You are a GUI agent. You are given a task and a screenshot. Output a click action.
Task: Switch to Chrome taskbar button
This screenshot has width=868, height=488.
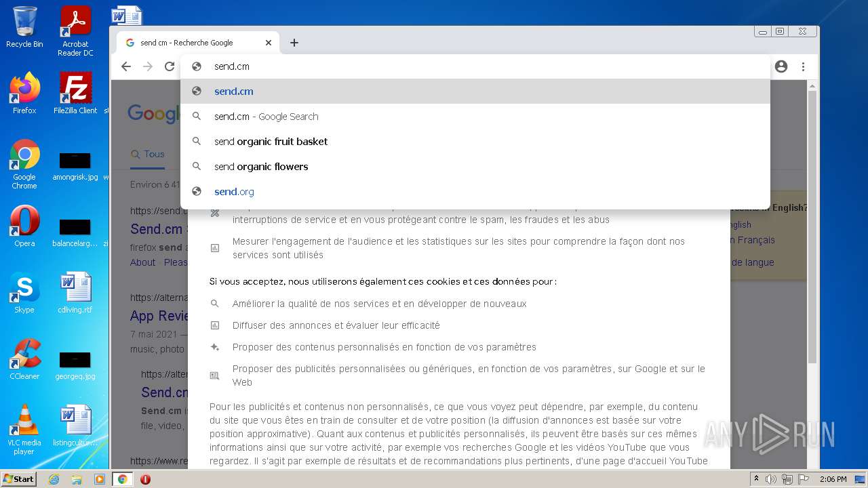[x=123, y=479]
